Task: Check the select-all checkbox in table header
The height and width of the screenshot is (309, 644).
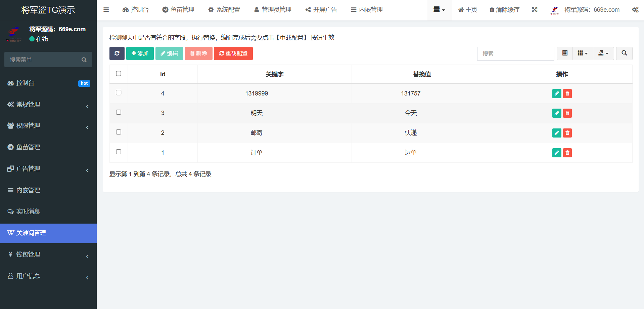Action: pos(119,74)
